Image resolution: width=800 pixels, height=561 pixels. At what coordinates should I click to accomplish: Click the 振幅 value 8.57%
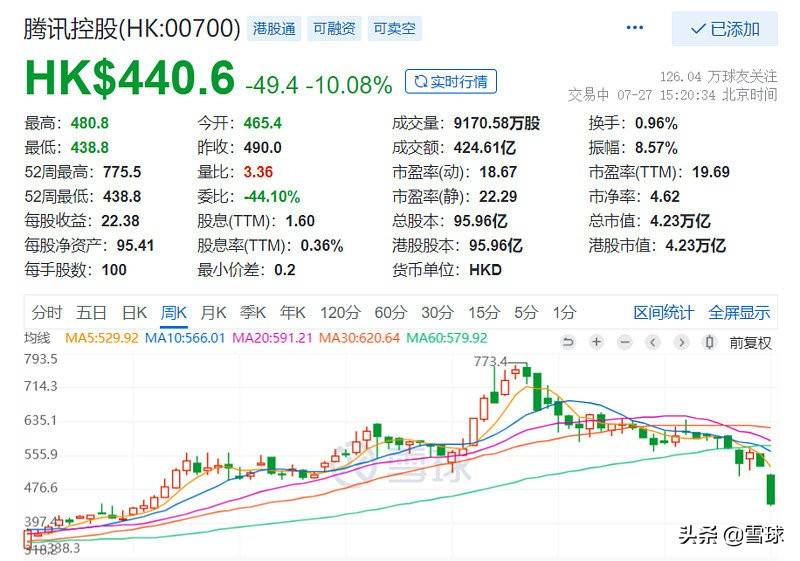tap(656, 147)
